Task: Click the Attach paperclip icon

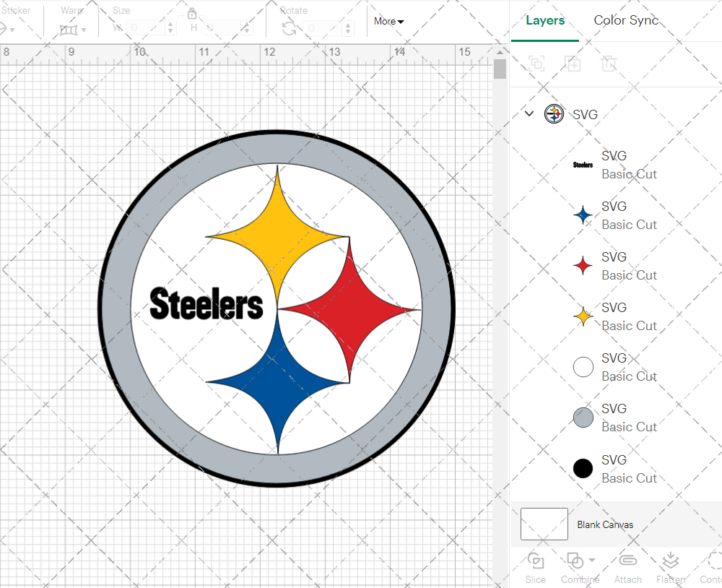Action: point(627,561)
